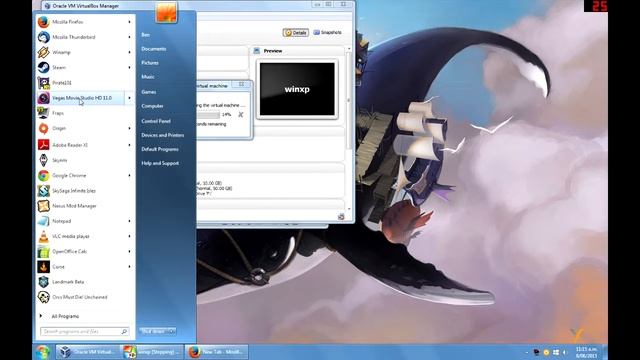640x360 pixels.
Task: Open Fraps from the Start menu
Action: point(84,113)
